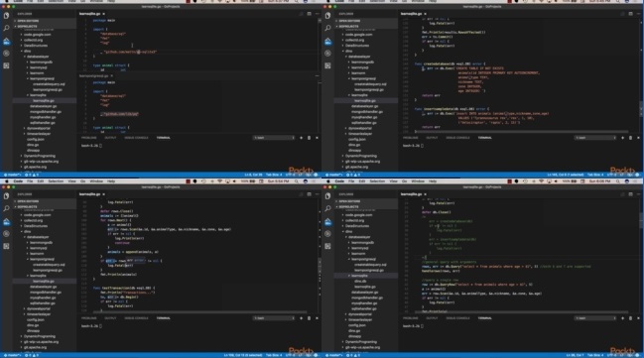Add new terminal in top-left window
This screenshot has height=358, width=644.
pos(301,138)
